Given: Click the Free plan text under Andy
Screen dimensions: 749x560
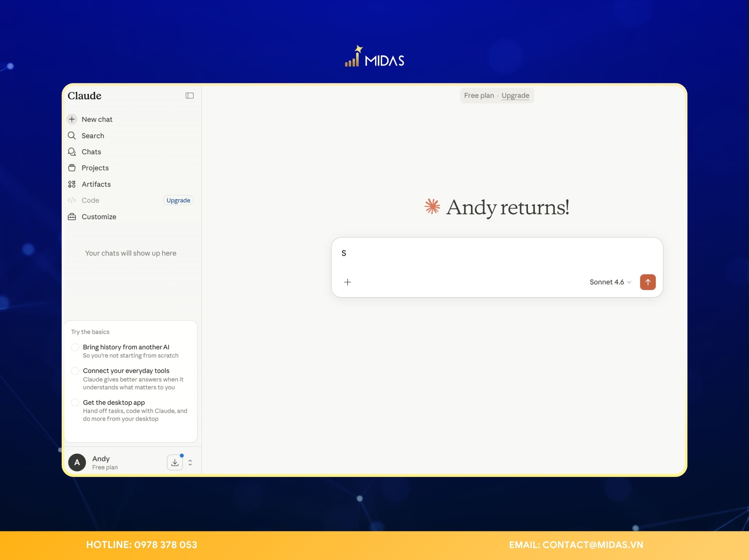Looking at the screenshot, I should 105,467.
